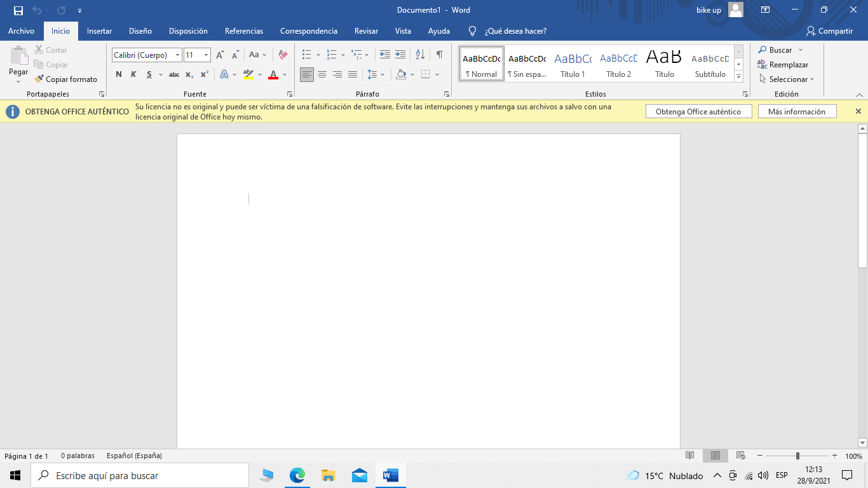The width and height of the screenshot is (868, 488).
Task: Decrease font size with the smaller A icon
Action: pos(235,55)
